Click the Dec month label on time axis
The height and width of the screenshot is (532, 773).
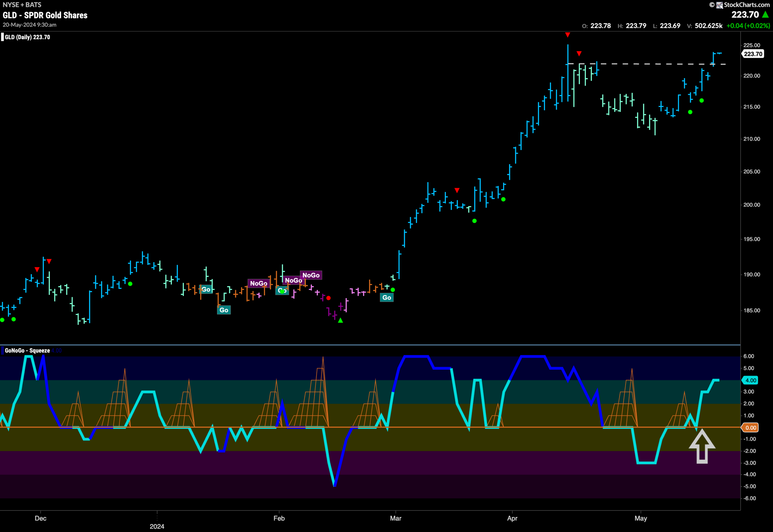click(x=41, y=518)
